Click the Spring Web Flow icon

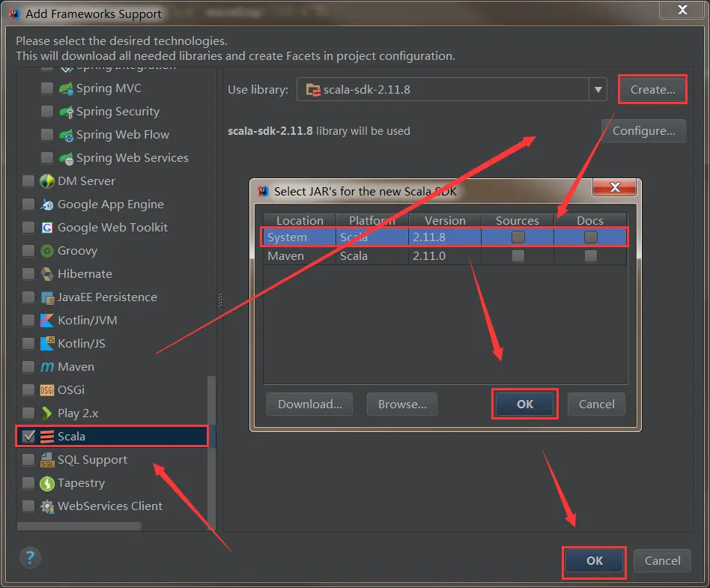(66, 135)
